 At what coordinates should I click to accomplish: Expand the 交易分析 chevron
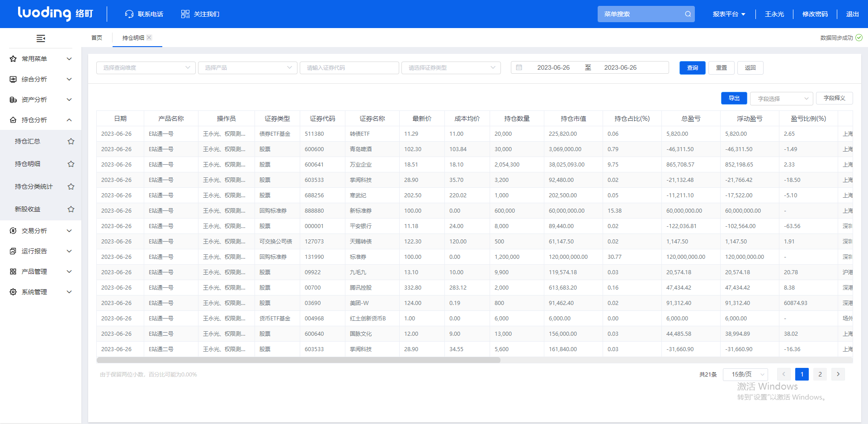69,231
